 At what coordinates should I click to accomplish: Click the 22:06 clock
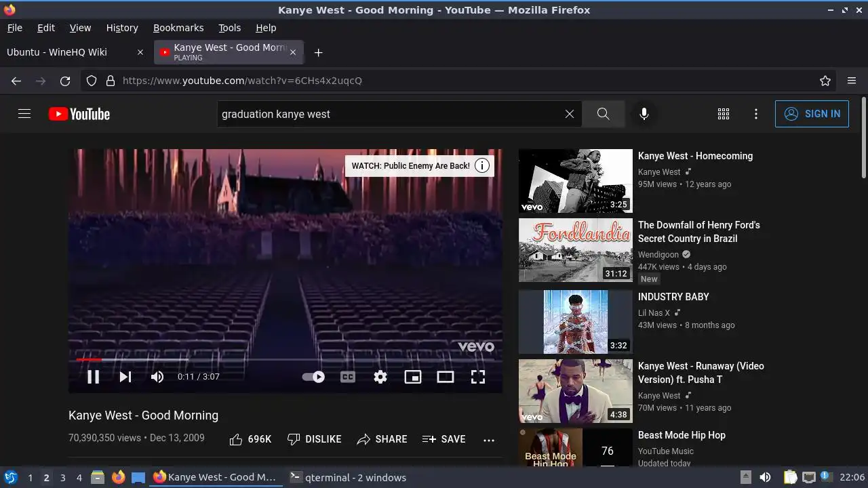click(852, 478)
